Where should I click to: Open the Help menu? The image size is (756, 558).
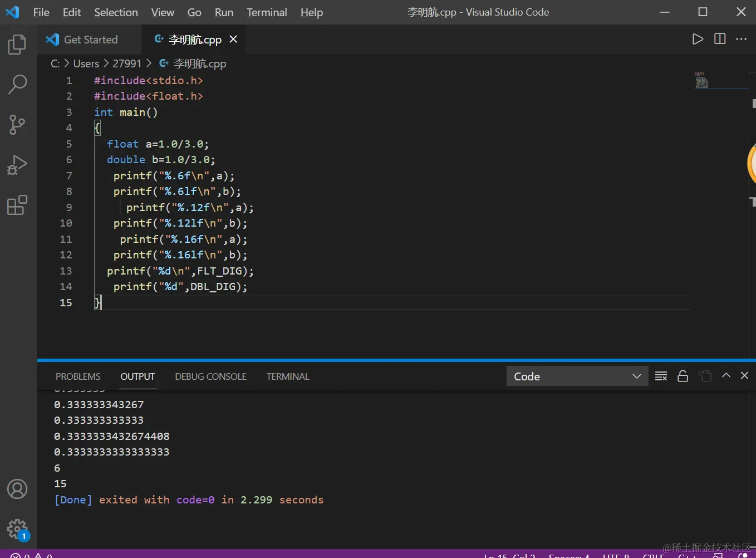coord(312,12)
